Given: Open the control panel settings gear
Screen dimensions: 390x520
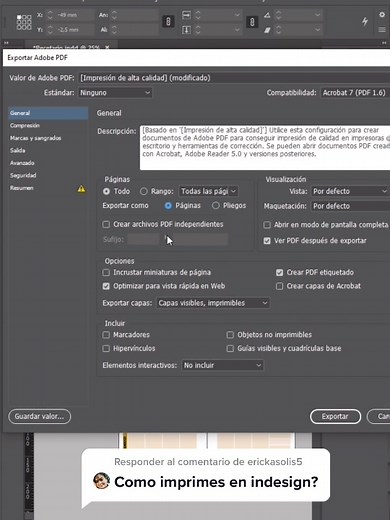Looking at the screenshot, I should 382,15.
